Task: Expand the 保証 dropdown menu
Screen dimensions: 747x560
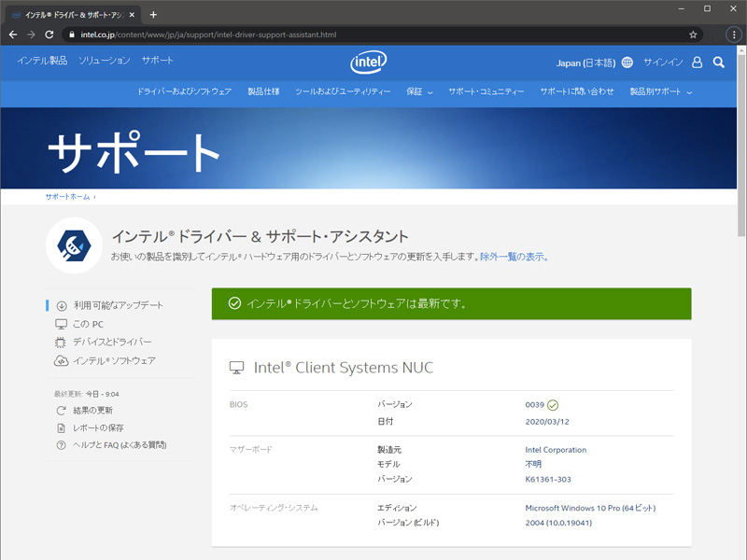Action: (x=416, y=93)
